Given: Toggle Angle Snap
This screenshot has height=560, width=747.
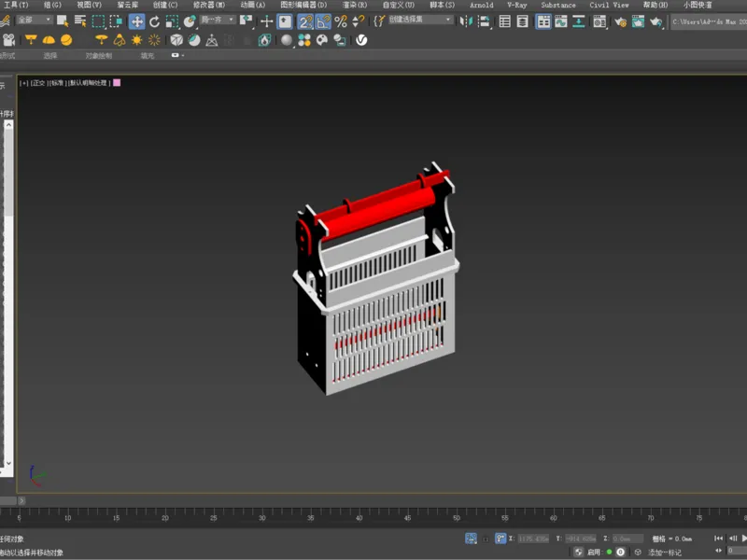Looking at the screenshot, I should (x=323, y=21).
